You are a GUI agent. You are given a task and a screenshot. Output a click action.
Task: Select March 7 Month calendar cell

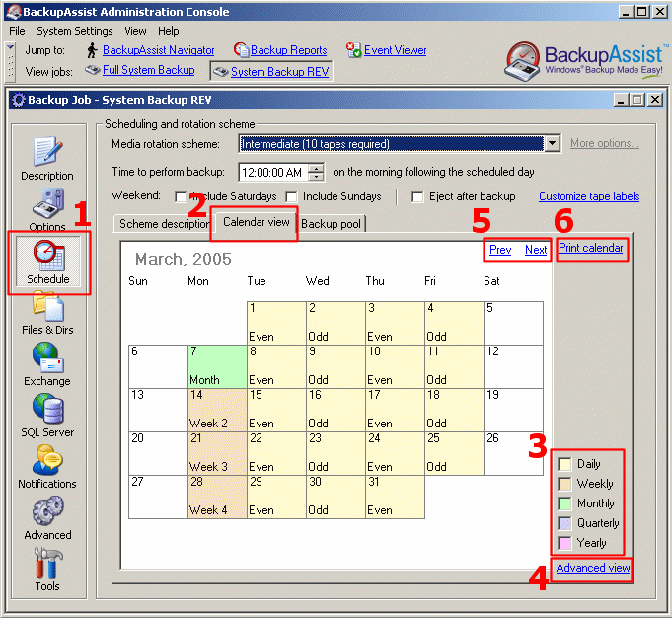[217, 366]
